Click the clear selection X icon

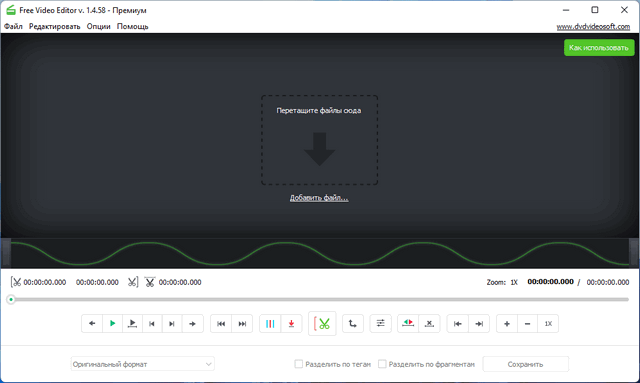click(429, 323)
